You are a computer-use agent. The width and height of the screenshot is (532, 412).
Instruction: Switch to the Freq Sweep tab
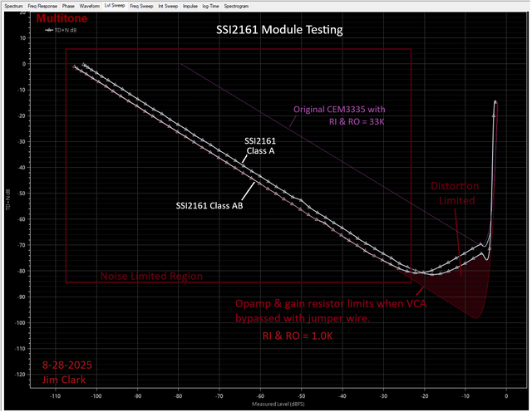coord(141,6)
